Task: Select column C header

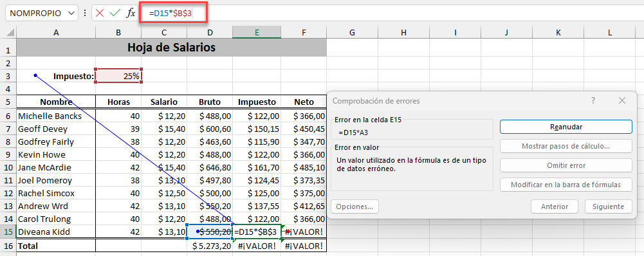Action: point(164,32)
